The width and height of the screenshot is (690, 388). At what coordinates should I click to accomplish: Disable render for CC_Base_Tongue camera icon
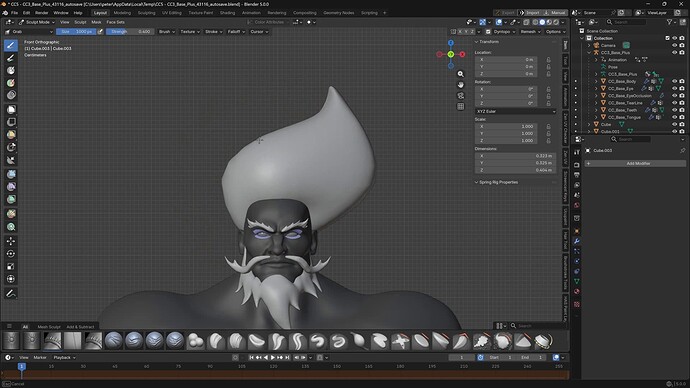pyautogui.click(x=682, y=117)
